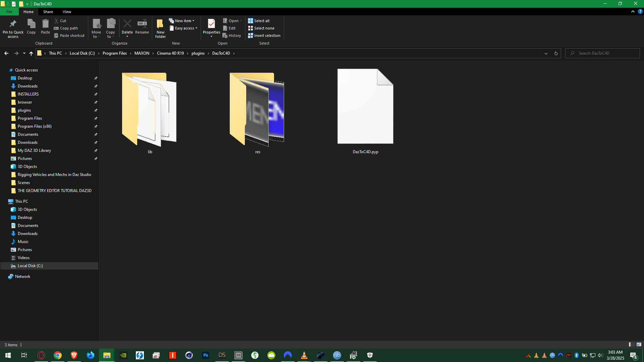
Task: Expand chevron after Cinema 4D R19 breadcrumb
Action: (188, 53)
